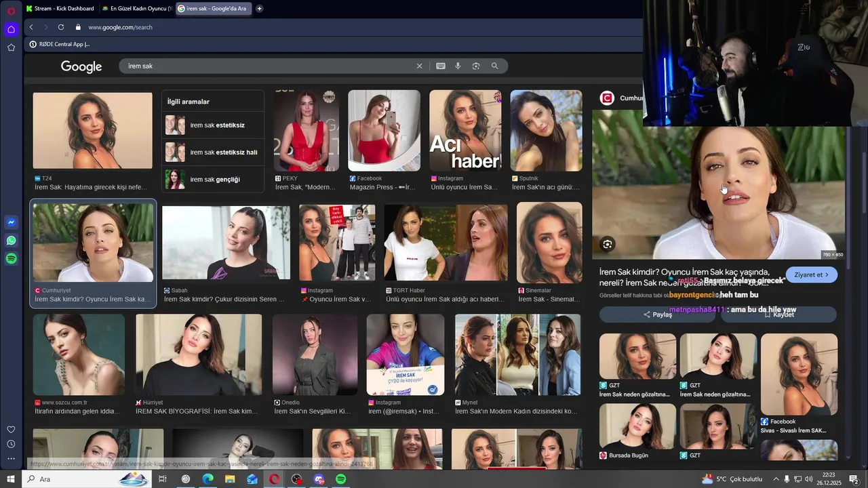868x488 pixels.
Task: Open the TGRT Haber image result
Action: pyautogui.click(x=446, y=243)
